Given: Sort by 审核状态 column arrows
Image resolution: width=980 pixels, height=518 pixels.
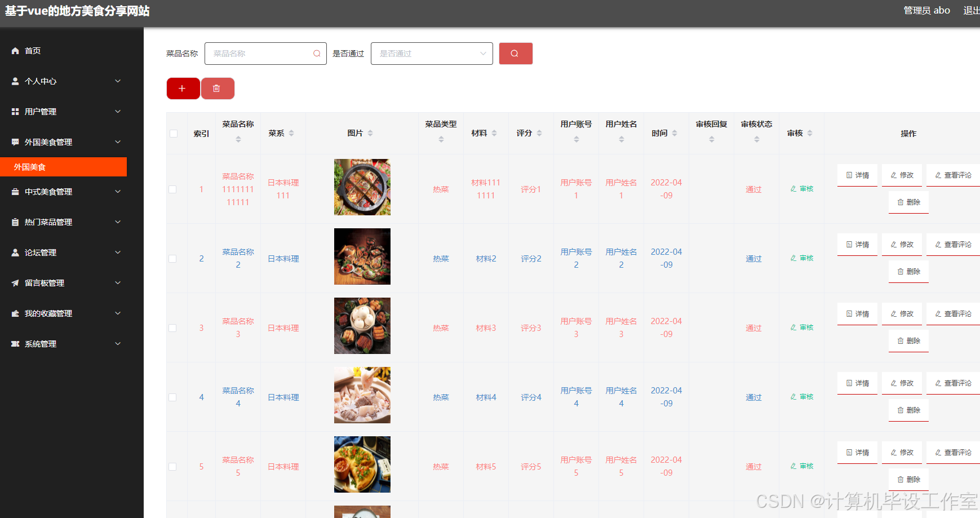Looking at the screenshot, I should [x=757, y=139].
